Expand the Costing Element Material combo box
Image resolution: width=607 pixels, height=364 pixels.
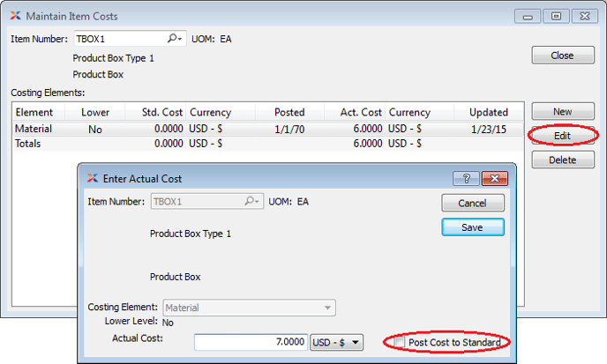(x=328, y=308)
